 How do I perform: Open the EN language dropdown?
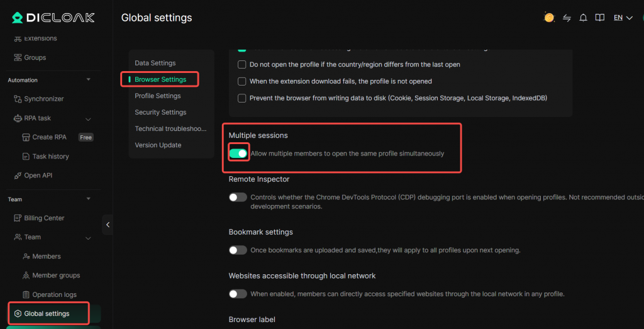point(623,18)
